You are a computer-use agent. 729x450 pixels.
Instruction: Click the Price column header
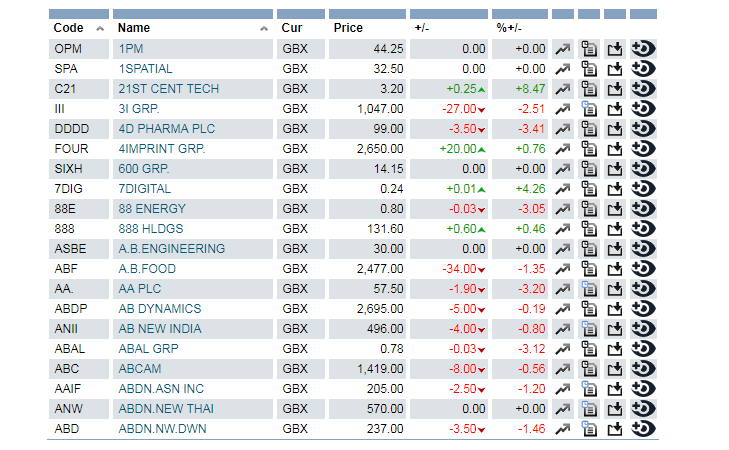(348, 28)
